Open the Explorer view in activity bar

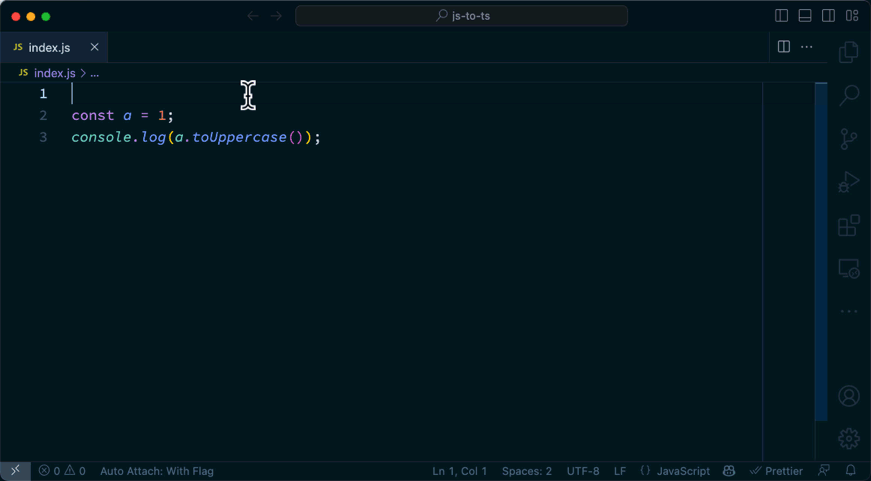pos(849,52)
